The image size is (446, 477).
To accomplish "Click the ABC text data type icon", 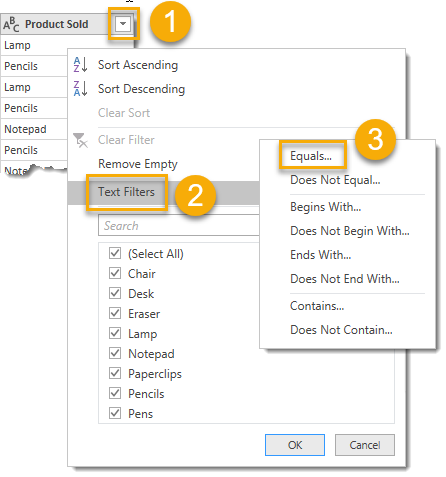I will tap(11, 24).
